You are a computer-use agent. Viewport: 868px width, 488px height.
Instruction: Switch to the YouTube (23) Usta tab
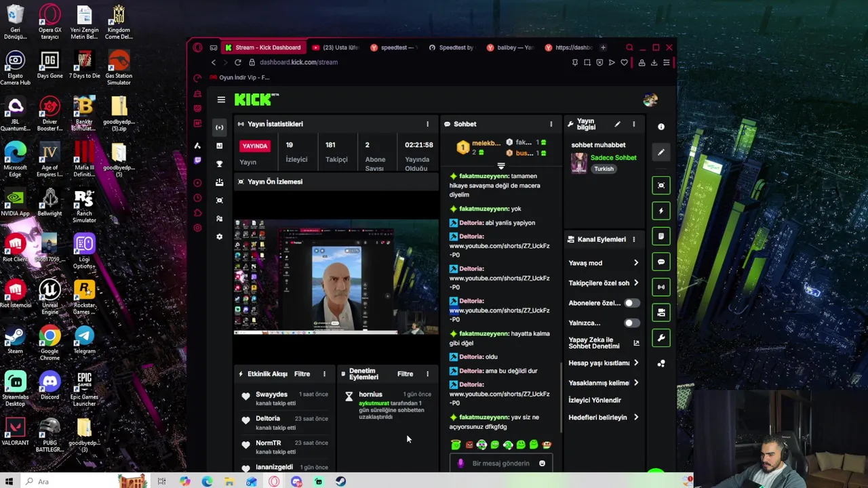click(x=336, y=47)
